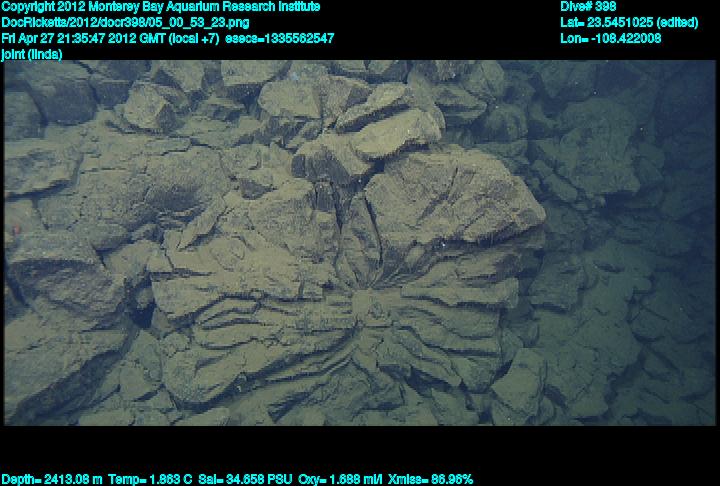Select the DocRicketts file path text

(x=125, y=23)
